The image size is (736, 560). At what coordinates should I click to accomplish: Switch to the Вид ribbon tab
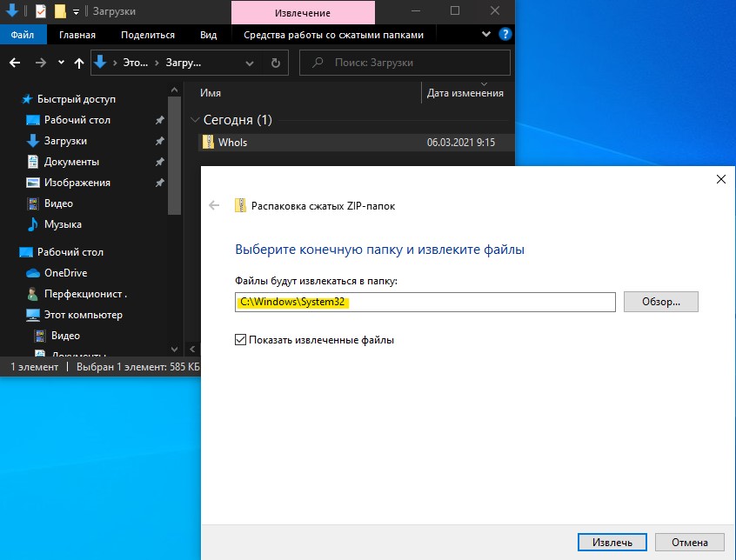point(209,35)
